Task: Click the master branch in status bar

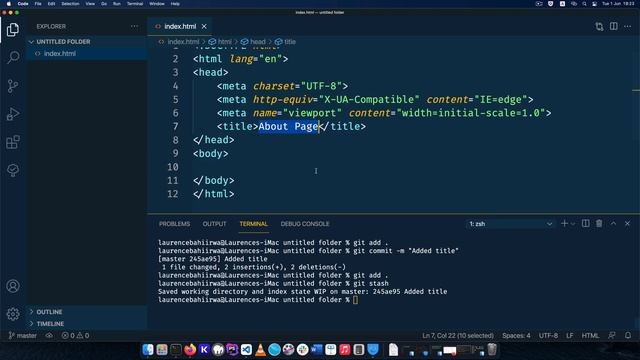Action: (x=23, y=336)
